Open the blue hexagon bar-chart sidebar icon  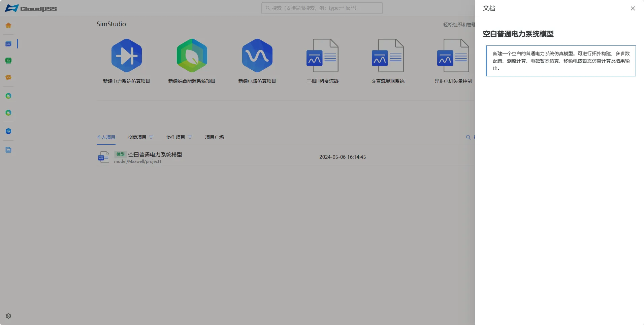click(8, 131)
